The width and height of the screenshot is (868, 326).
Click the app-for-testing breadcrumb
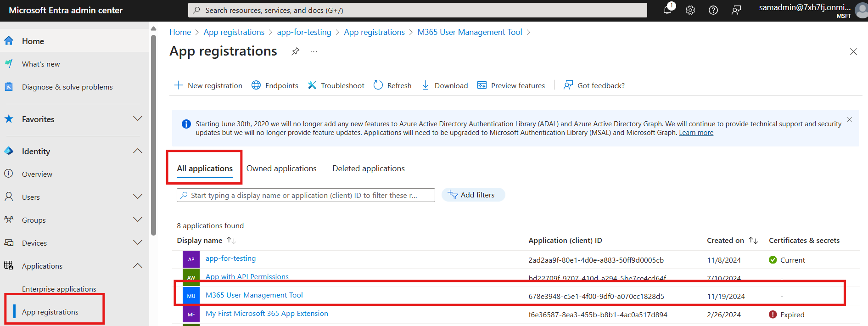point(304,32)
